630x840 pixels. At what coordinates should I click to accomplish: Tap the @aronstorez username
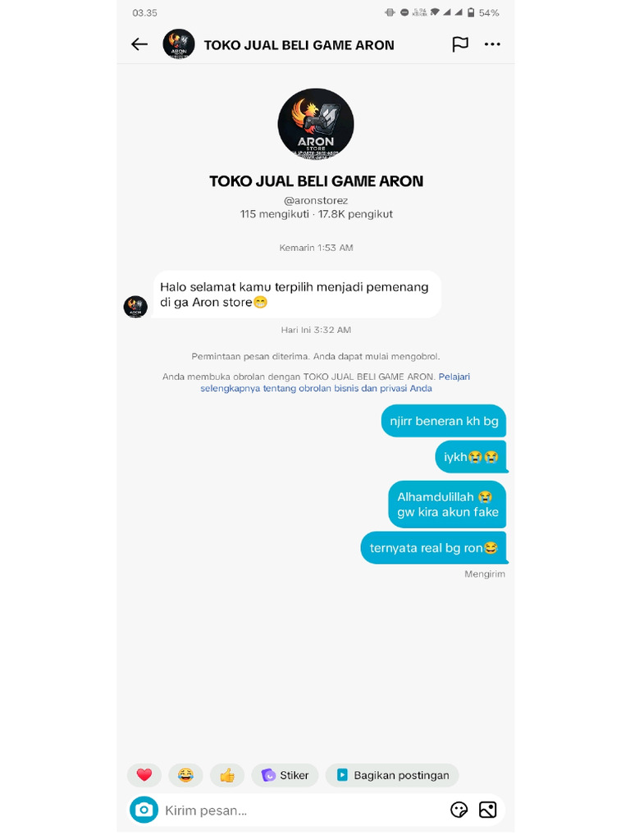click(316, 200)
